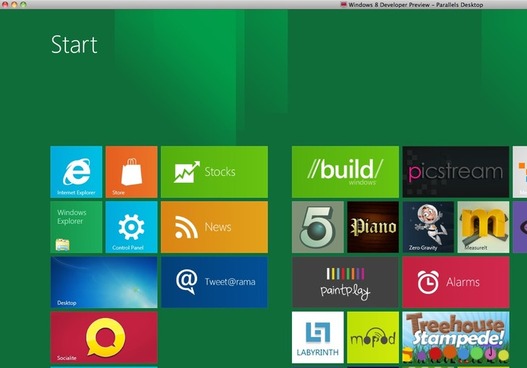Open the Labyrinth tile
This screenshot has width=527, height=368.
[318, 337]
